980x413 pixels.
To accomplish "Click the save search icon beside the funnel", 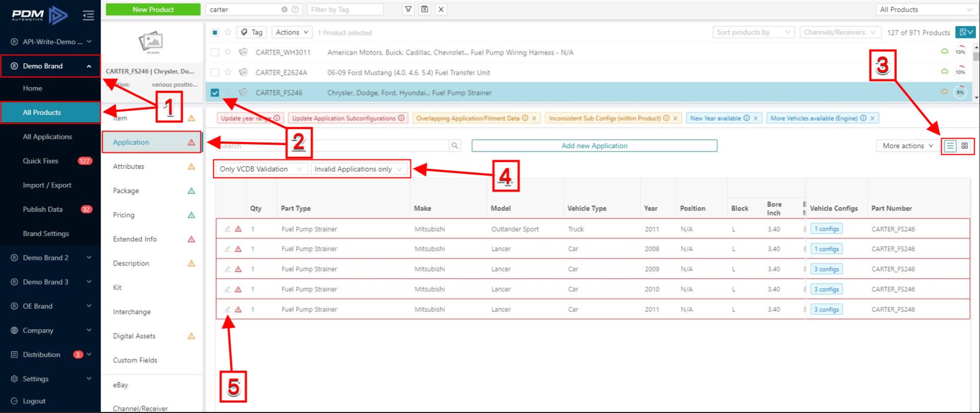I will pyautogui.click(x=425, y=9).
